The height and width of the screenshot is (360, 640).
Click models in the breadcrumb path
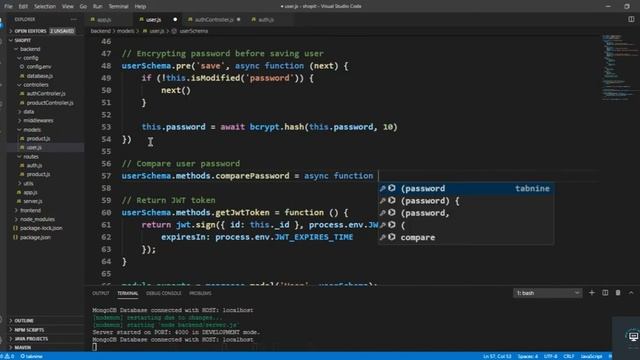[125, 31]
